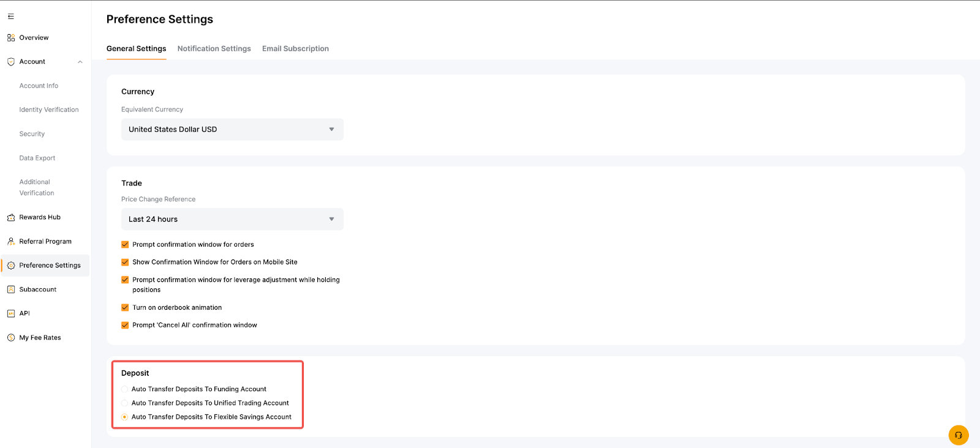The image size is (980, 448).
Task: Open the Equivalent Currency dropdown
Action: point(232,129)
